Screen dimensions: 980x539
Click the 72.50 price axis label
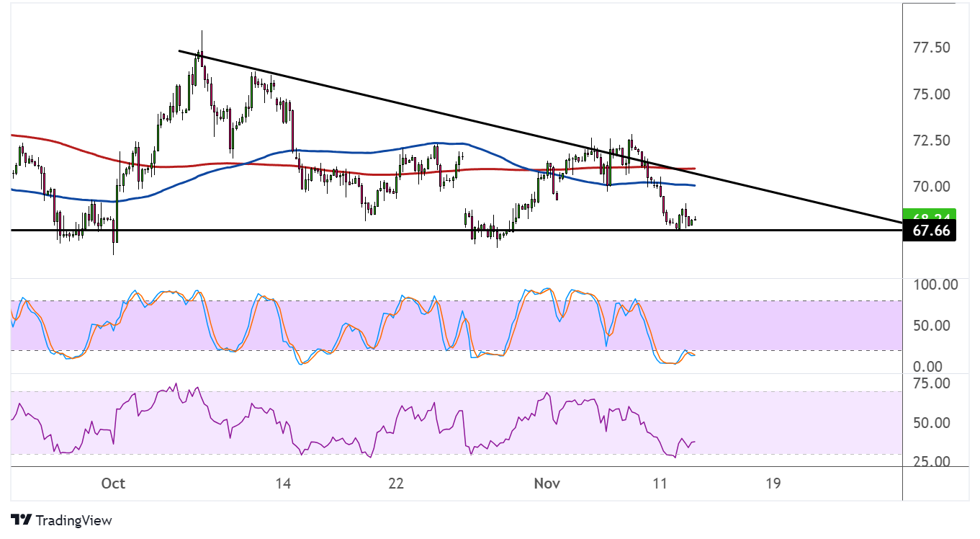(x=931, y=140)
